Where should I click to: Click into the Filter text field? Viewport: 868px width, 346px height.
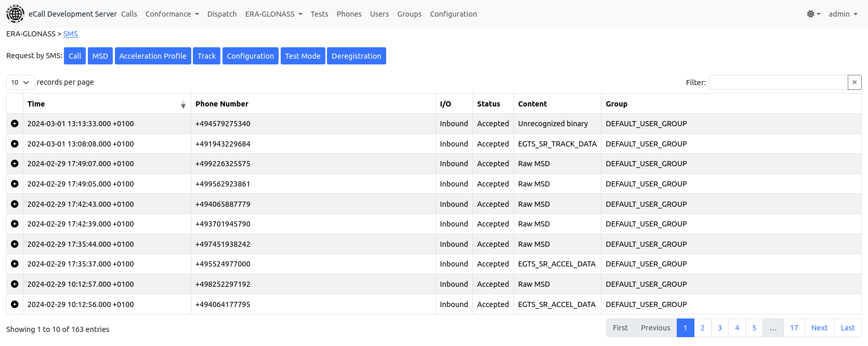[778, 82]
